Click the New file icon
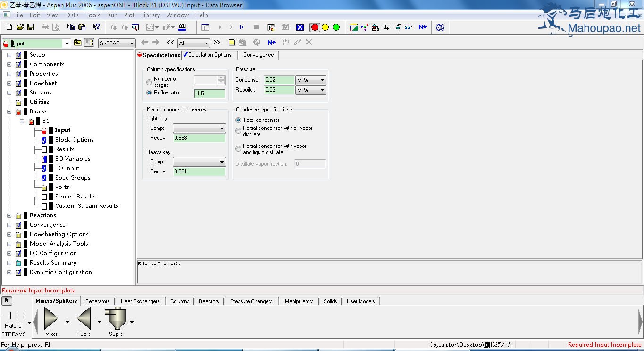 pos(9,27)
